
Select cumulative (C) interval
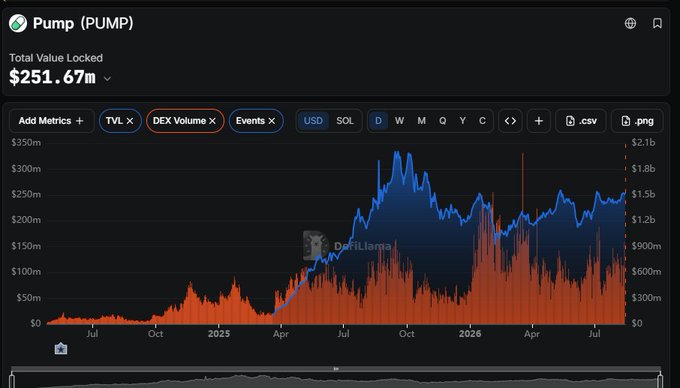[482, 121]
